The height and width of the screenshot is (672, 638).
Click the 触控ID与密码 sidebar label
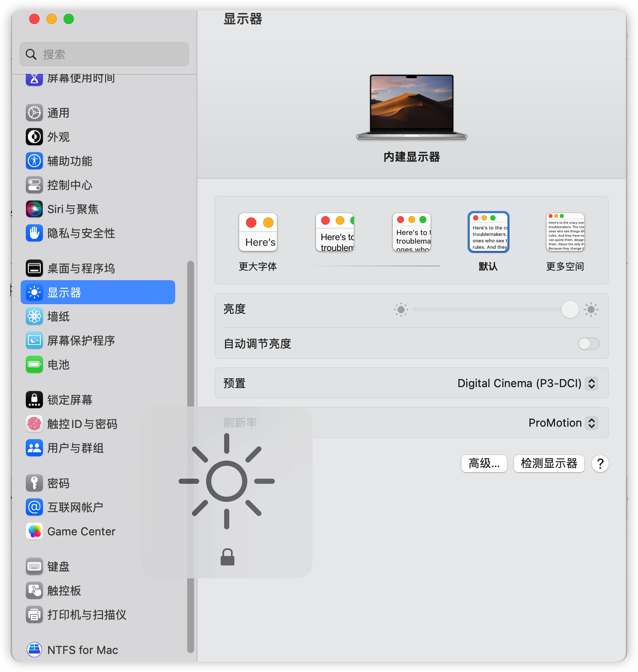(x=82, y=424)
